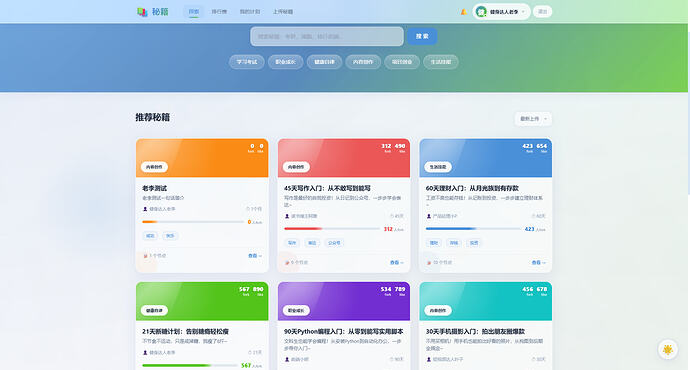
Task: Click the search input field
Action: click(327, 37)
